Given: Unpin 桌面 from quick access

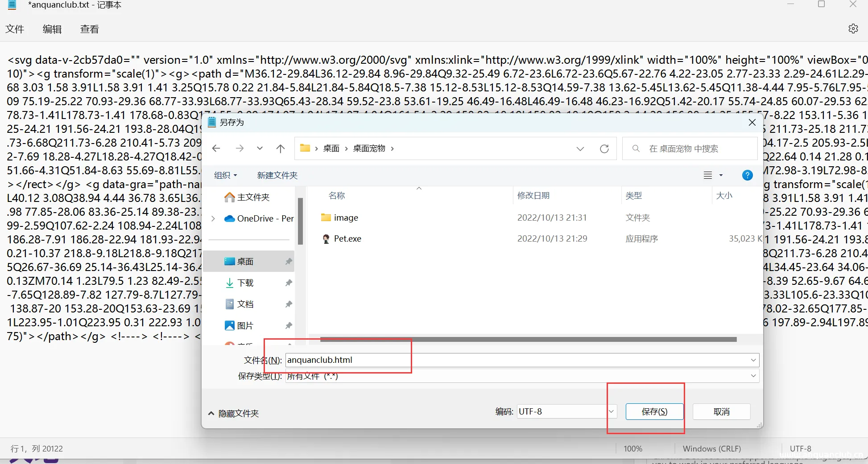Looking at the screenshot, I should tap(288, 261).
